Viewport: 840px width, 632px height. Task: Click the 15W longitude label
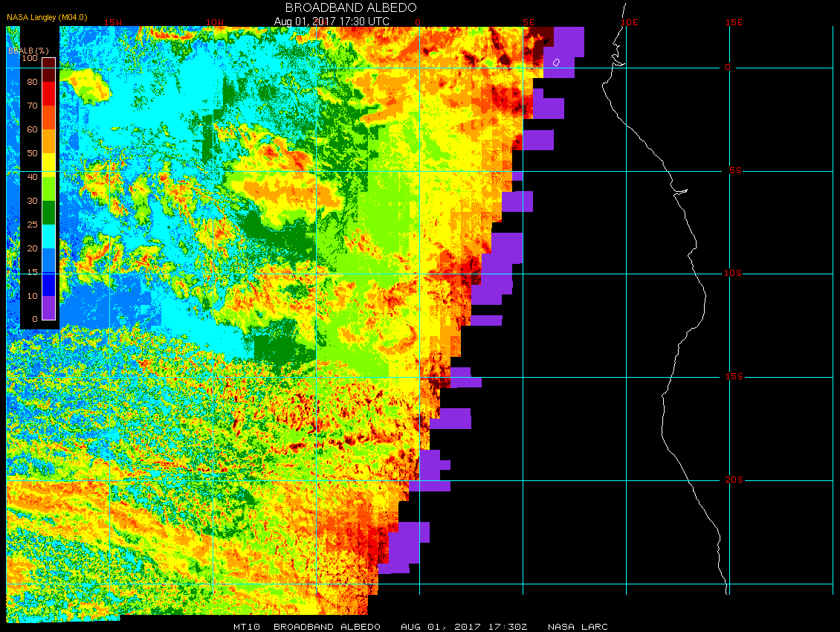[x=113, y=22]
